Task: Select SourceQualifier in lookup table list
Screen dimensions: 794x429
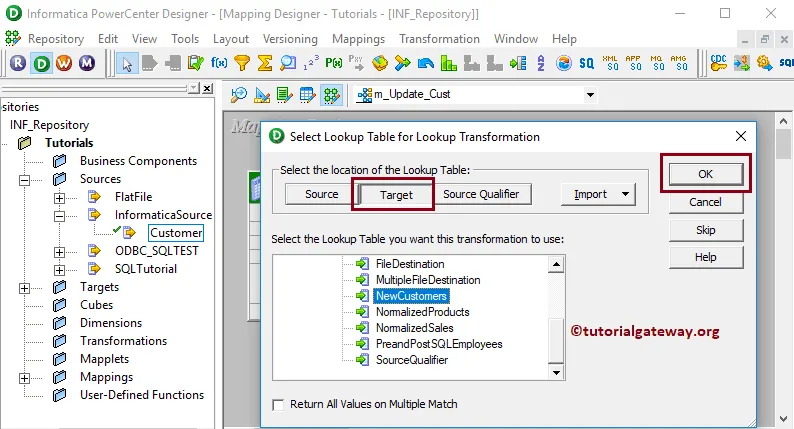Action: [412, 360]
